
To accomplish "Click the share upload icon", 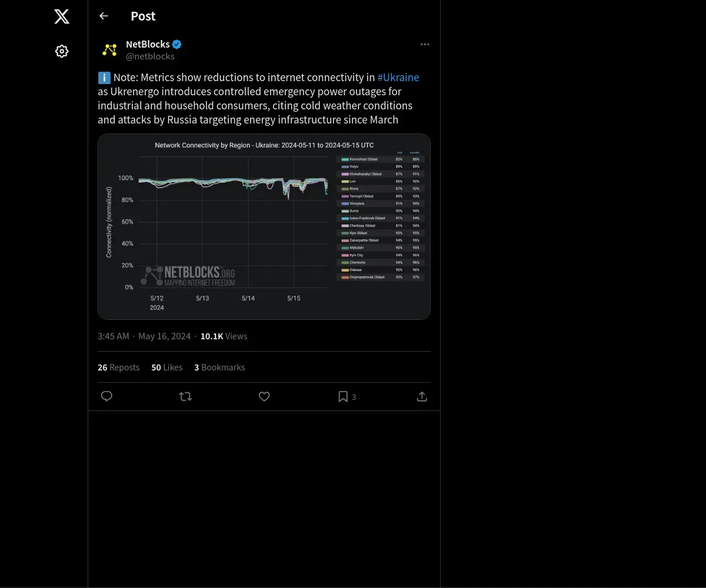I will (422, 396).
